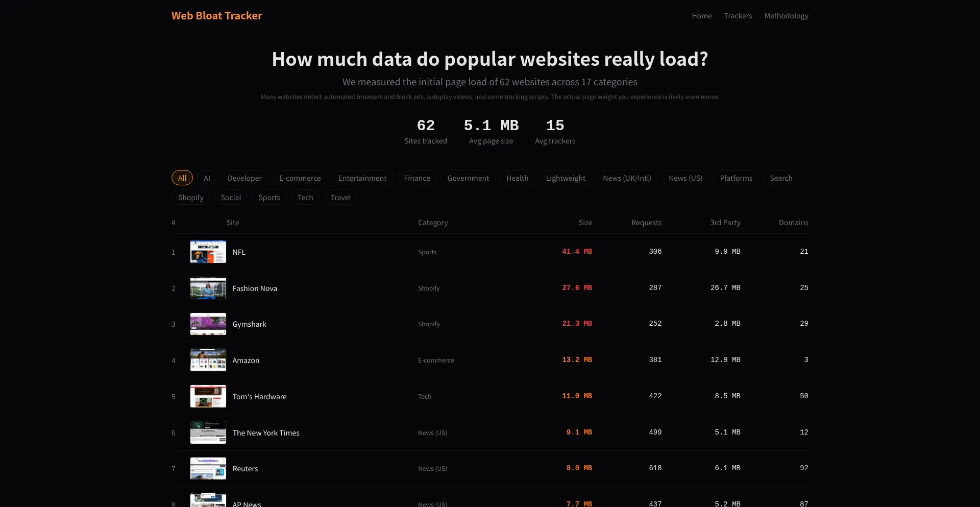The width and height of the screenshot is (980, 507).
Task: Open the Fashion Nova thumbnail
Action: [x=208, y=288]
